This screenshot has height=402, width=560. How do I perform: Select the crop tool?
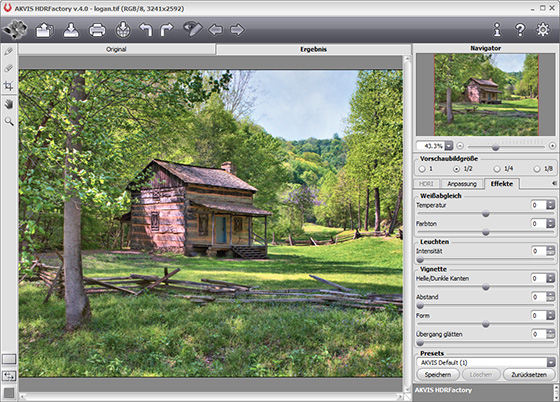(9, 86)
